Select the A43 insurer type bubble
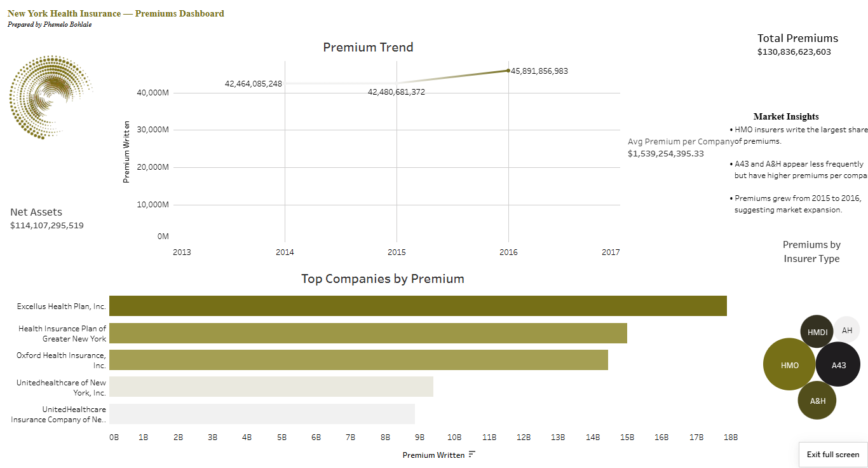868x468 pixels. 837,364
